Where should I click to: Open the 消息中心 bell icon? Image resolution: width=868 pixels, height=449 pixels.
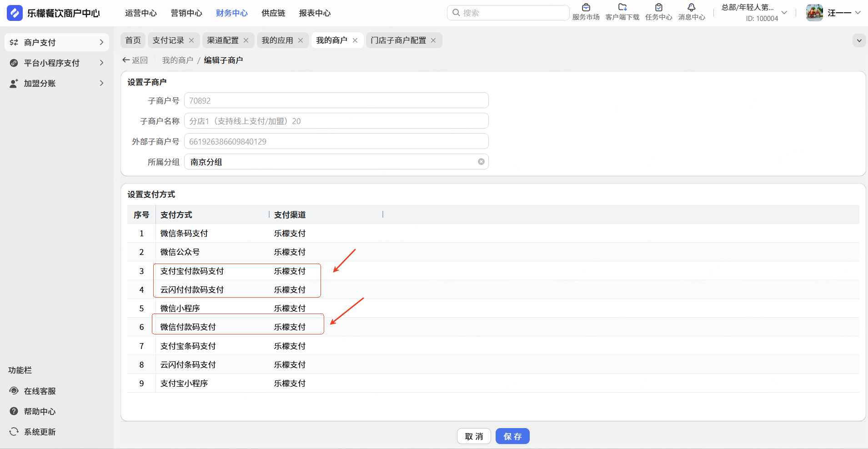pyautogui.click(x=692, y=7)
